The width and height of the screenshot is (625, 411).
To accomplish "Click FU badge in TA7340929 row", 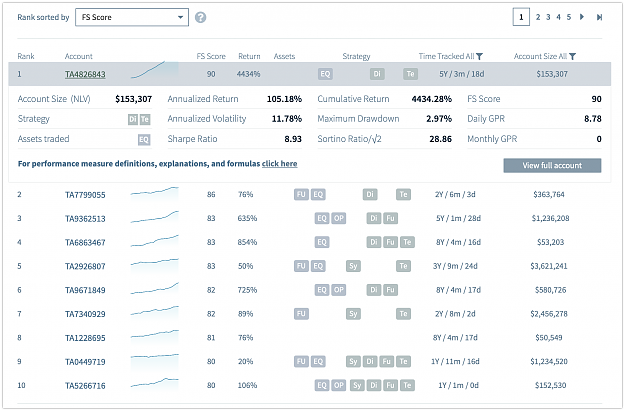I will click(x=301, y=314).
